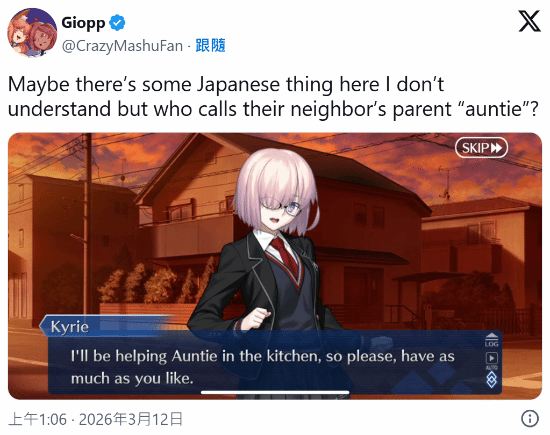Viewport: 550px width, 435px height.
Task: Open the embedded game screenshot image
Action: (x=275, y=266)
